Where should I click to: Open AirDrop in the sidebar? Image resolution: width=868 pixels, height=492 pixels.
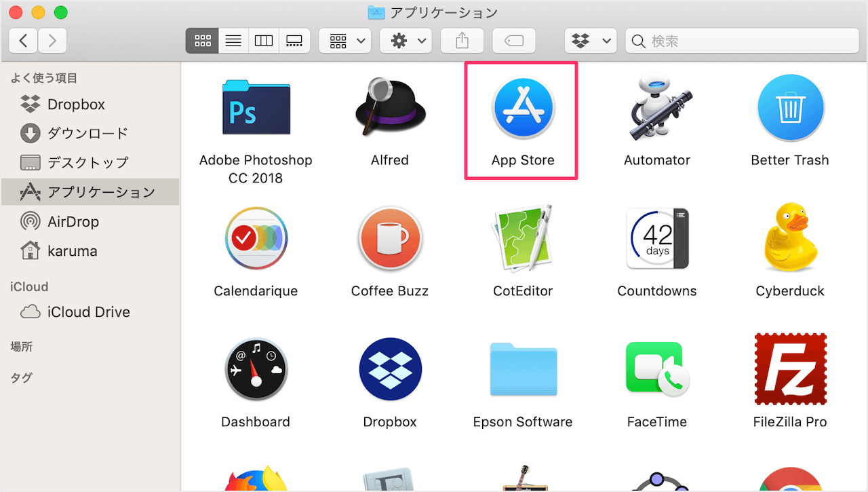pos(90,221)
